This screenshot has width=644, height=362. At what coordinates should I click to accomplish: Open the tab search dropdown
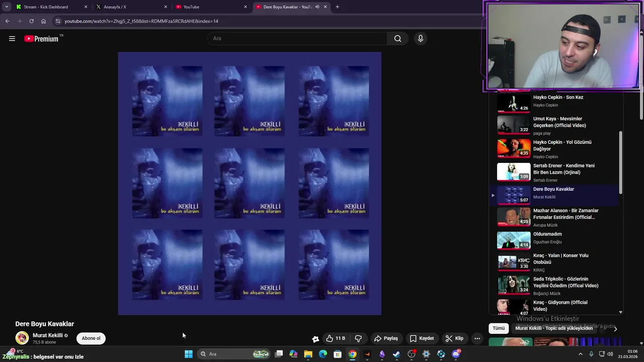coord(7,7)
